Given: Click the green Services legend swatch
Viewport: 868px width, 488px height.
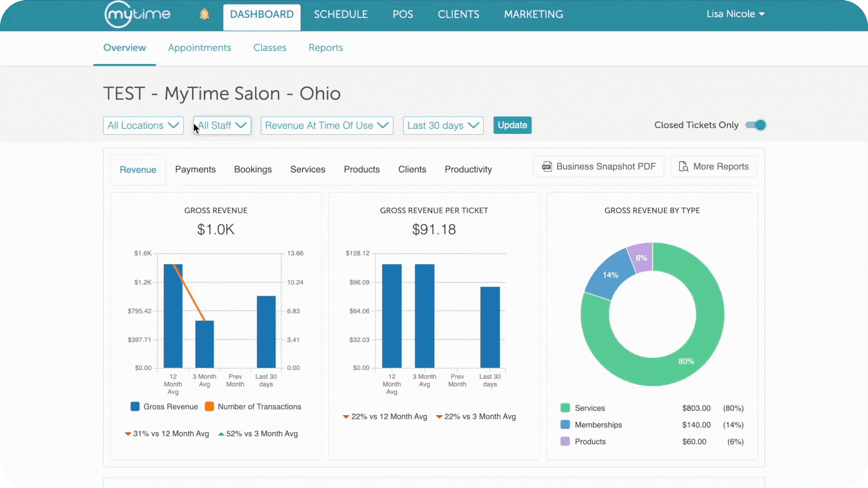Looking at the screenshot, I should 565,408.
